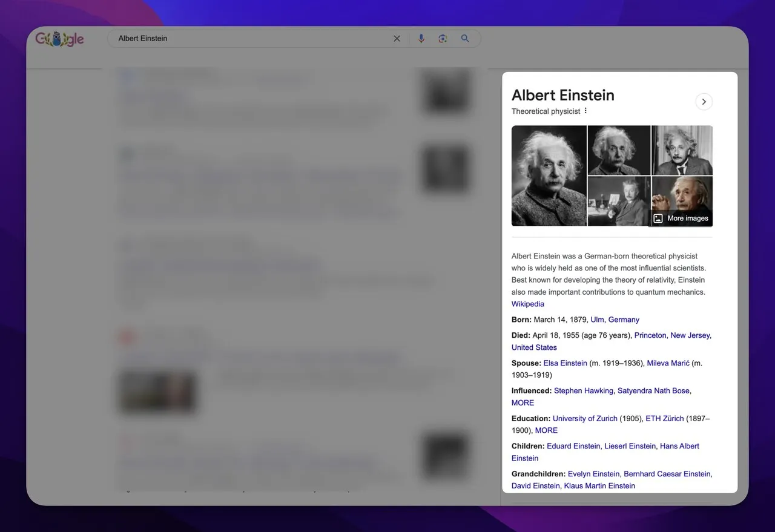Open the ETH Zürich link
The width and height of the screenshot is (775, 532).
click(x=665, y=419)
